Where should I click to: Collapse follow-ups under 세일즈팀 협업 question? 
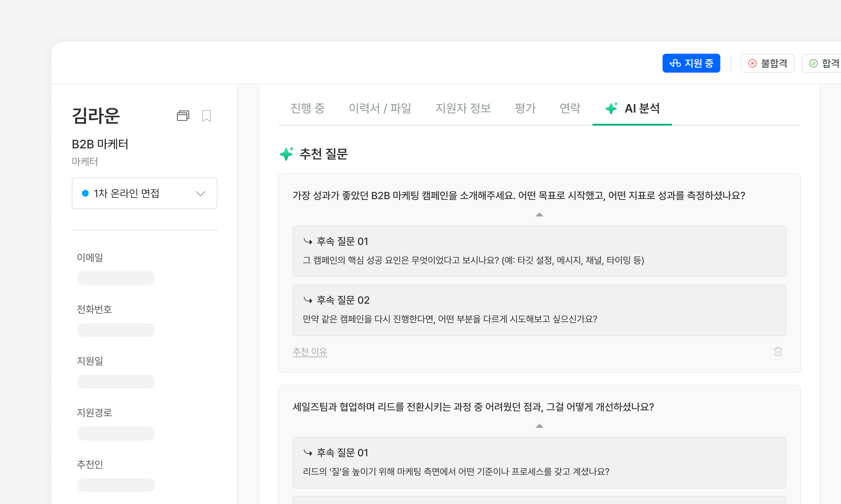[539, 426]
